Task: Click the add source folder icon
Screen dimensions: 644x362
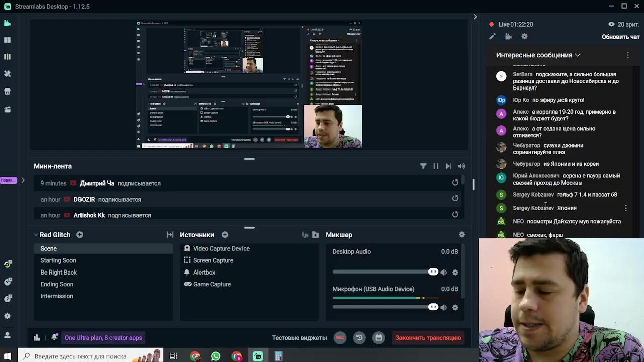Action: point(315,235)
